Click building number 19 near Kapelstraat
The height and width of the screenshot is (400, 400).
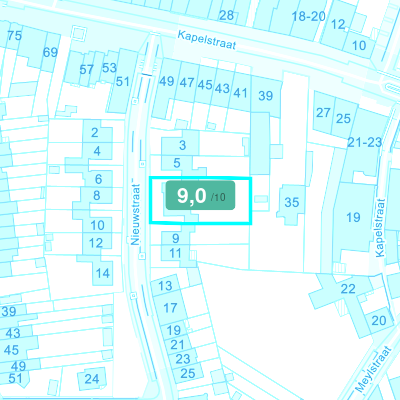(353, 217)
